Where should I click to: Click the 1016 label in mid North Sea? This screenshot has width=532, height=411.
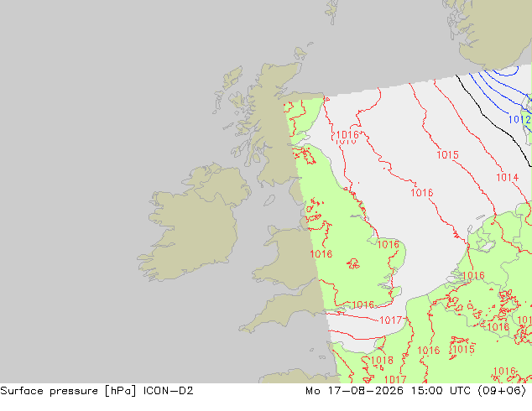click(422, 193)
